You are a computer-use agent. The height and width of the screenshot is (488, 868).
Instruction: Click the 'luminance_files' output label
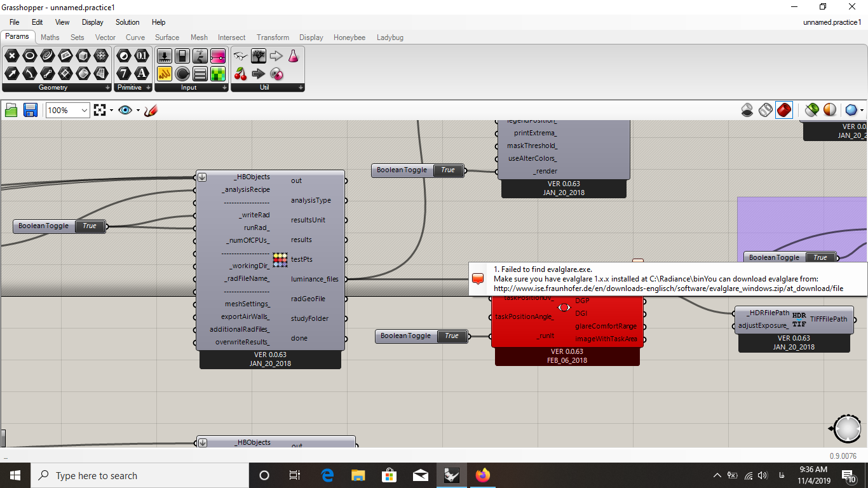(315, 279)
